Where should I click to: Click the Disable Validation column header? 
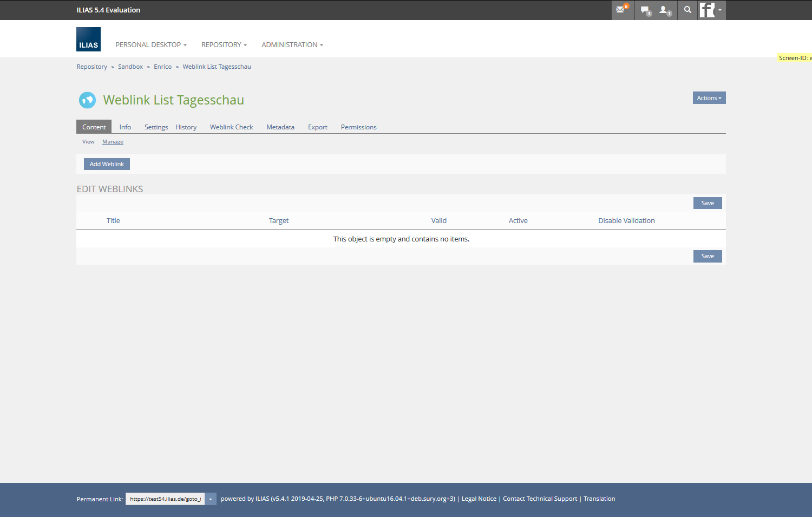click(x=626, y=220)
